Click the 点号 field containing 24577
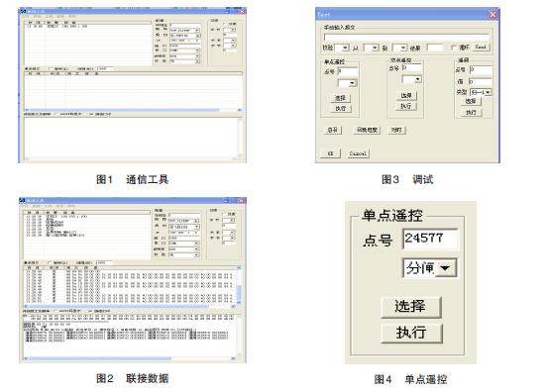The width and height of the screenshot is (548, 392). pyautogui.click(x=430, y=239)
